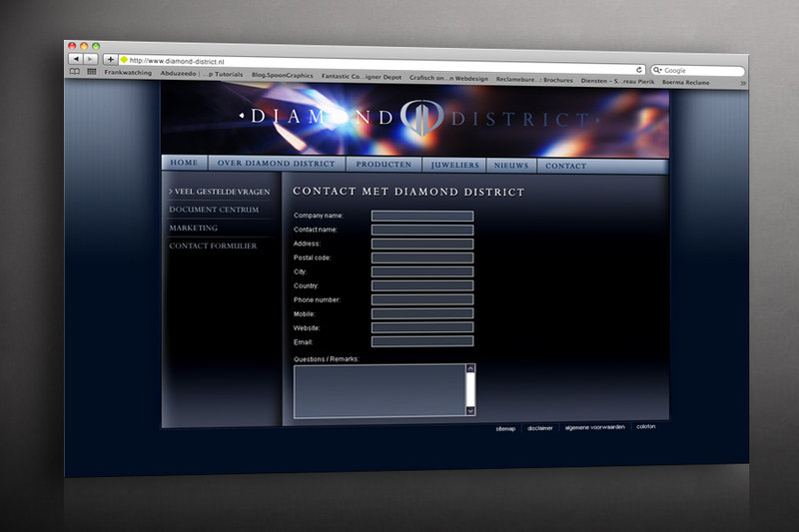Click the add bookmark plus button
The image size is (799, 532).
tap(110, 60)
